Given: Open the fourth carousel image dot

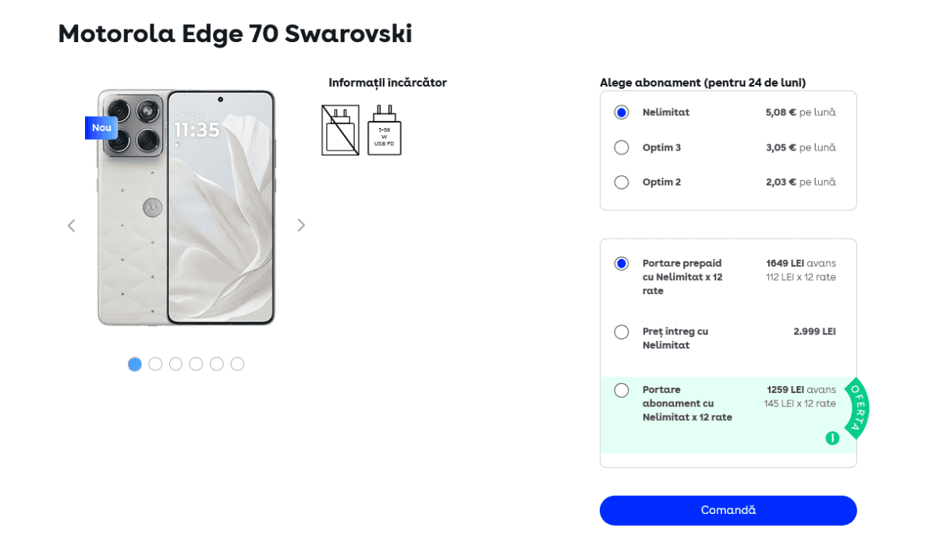Looking at the screenshot, I should pyautogui.click(x=196, y=364).
